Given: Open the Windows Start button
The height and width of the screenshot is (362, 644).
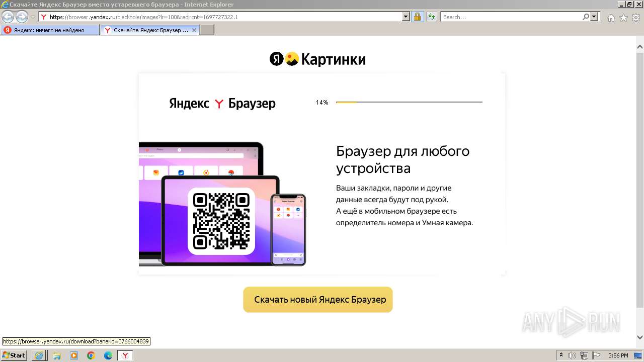Looking at the screenshot, I should pyautogui.click(x=14, y=355).
